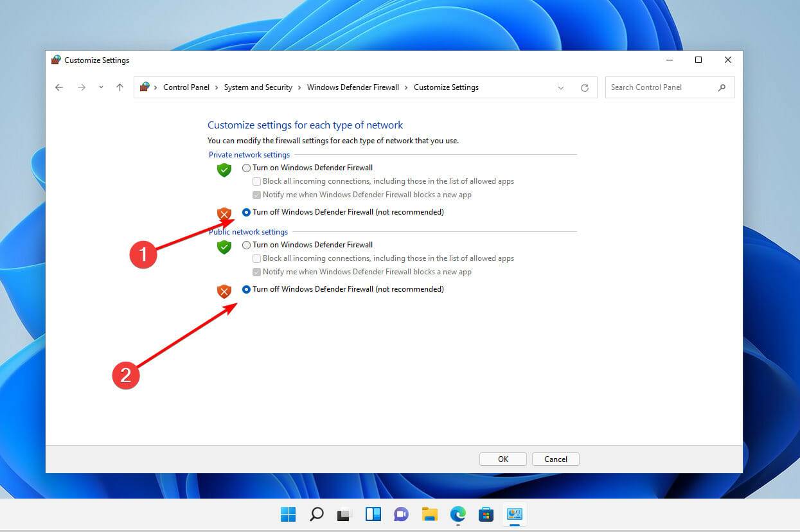The height and width of the screenshot is (532, 800).
Task: Close the Customize Settings window
Action: click(x=728, y=60)
